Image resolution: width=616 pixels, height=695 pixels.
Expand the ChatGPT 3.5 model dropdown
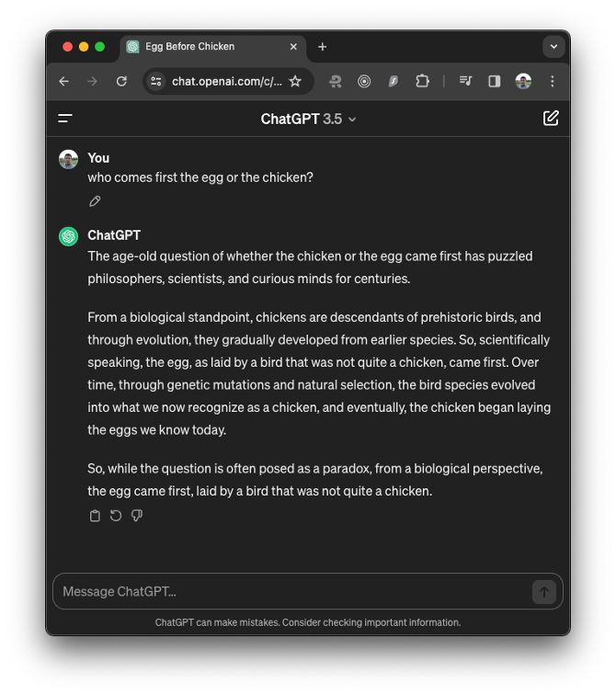point(308,119)
